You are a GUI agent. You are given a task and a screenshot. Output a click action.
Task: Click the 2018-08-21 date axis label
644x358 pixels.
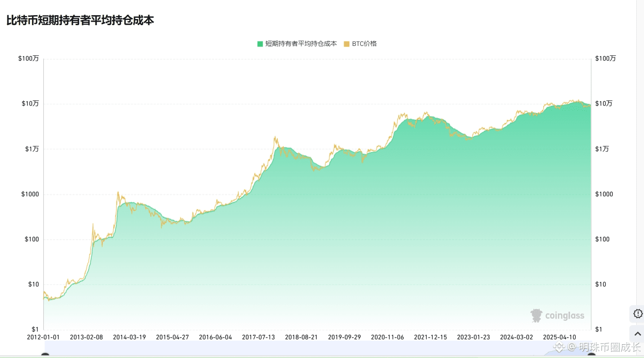click(x=301, y=337)
